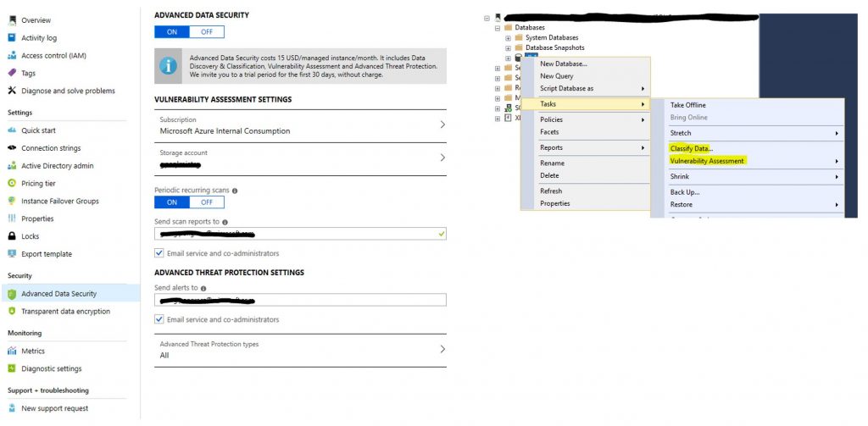This screenshot has width=868, height=426.
Task: Open Connection strings link
Action: (x=51, y=148)
